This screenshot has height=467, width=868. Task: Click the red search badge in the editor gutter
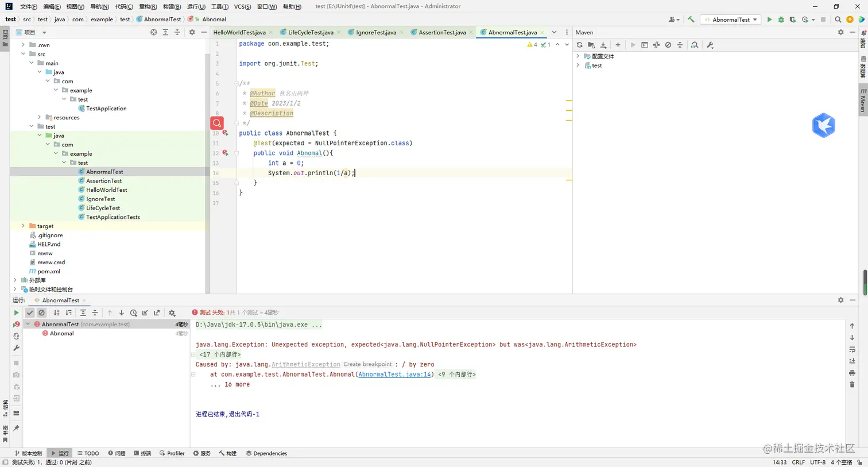coord(217,123)
